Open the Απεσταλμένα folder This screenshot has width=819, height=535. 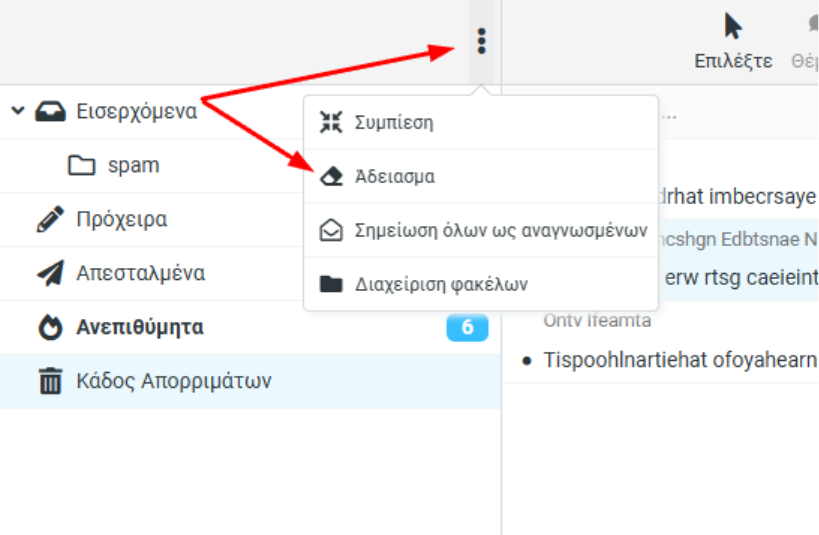click(x=141, y=274)
